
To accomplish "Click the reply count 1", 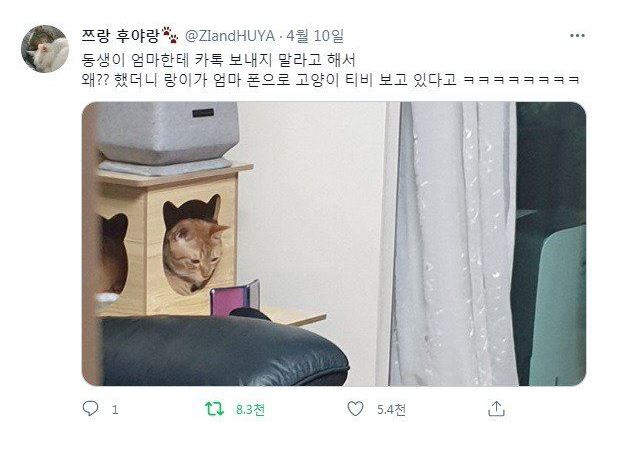I will coord(115,410).
